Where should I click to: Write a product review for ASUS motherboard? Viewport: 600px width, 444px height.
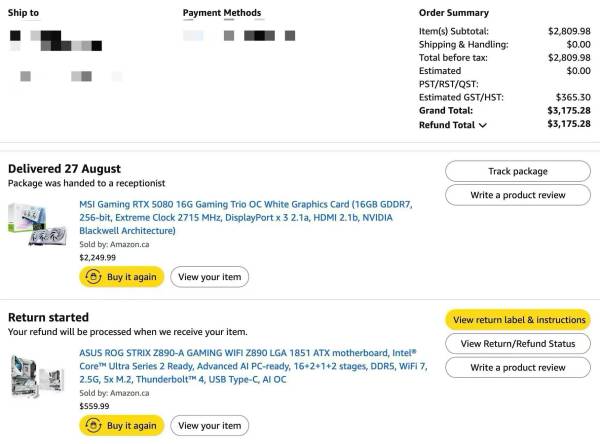tap(517, 368)
